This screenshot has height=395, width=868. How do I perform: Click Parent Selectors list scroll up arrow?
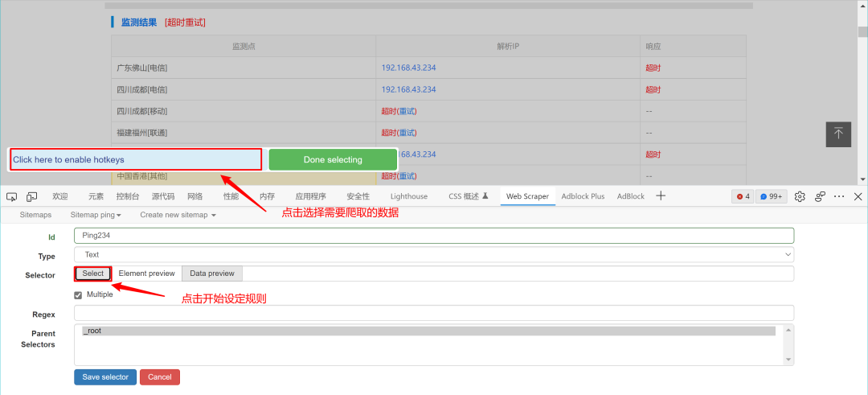click(x=788, y=330)
